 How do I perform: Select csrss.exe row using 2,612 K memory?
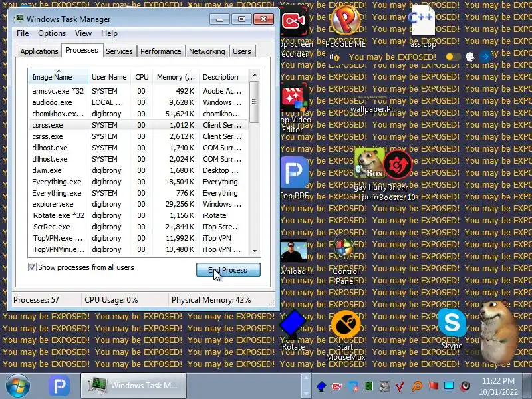[x=138, y=136]
